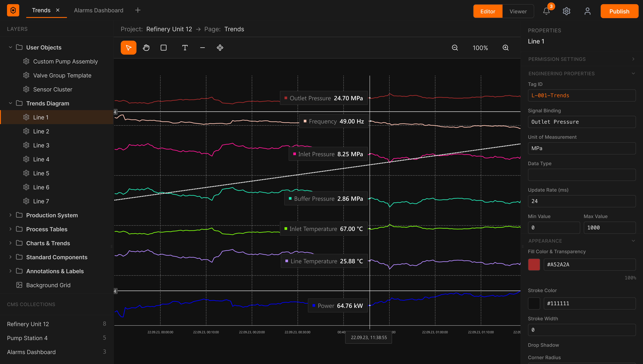Select the Sensor Cluster layer

(x=57, y=89)
